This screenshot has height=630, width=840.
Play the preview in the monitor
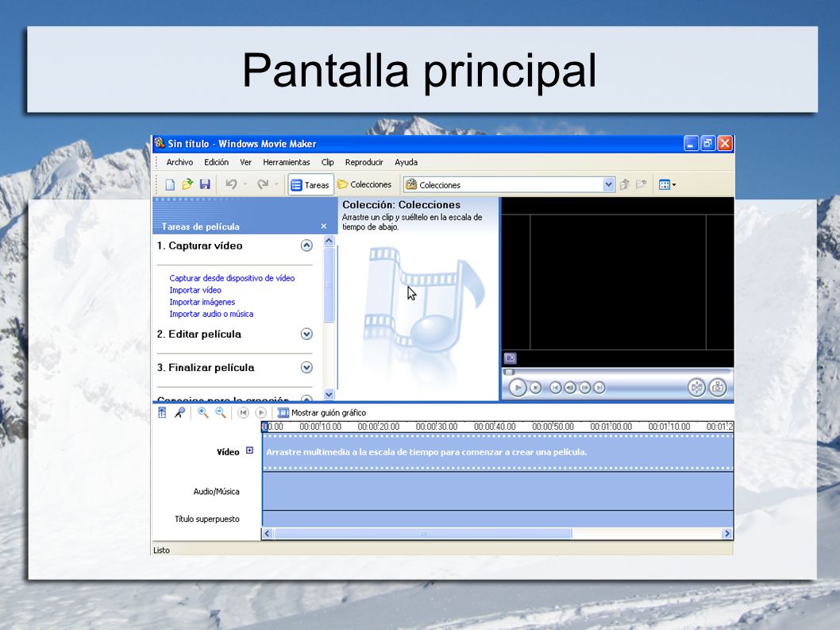click(x=518, y=387)
